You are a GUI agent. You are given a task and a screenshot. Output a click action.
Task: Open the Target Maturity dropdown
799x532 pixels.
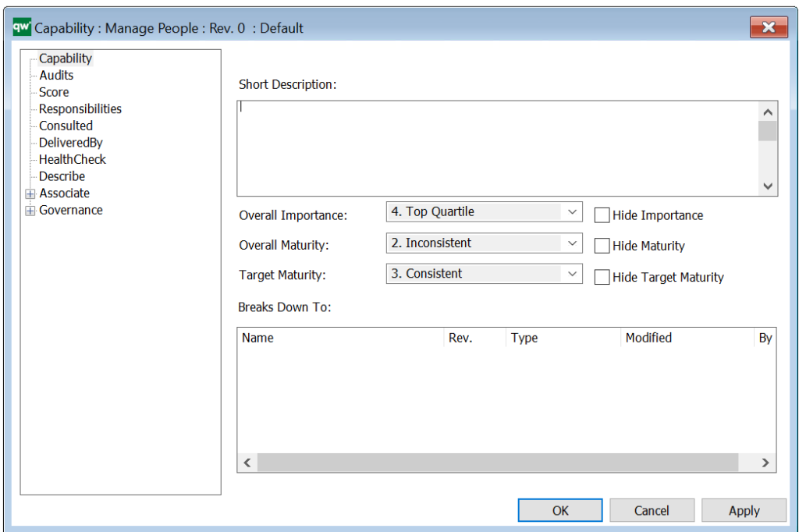pos(484,274)
